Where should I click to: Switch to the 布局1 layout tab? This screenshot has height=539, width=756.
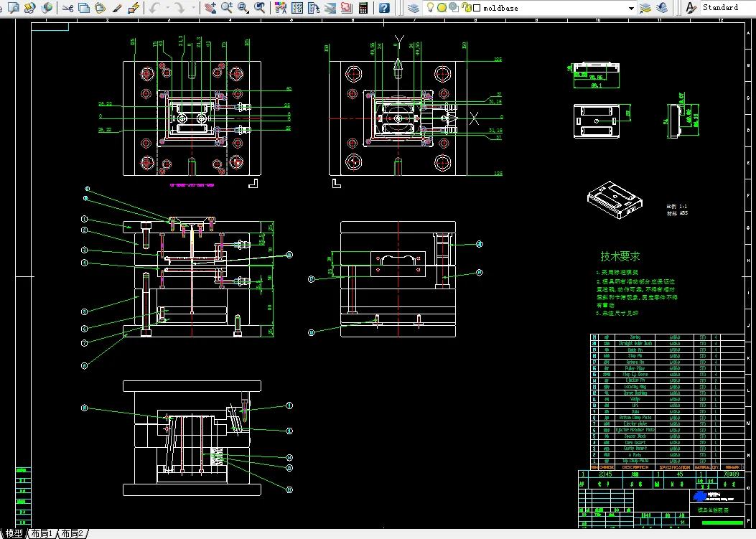click(x=42, y=533)
